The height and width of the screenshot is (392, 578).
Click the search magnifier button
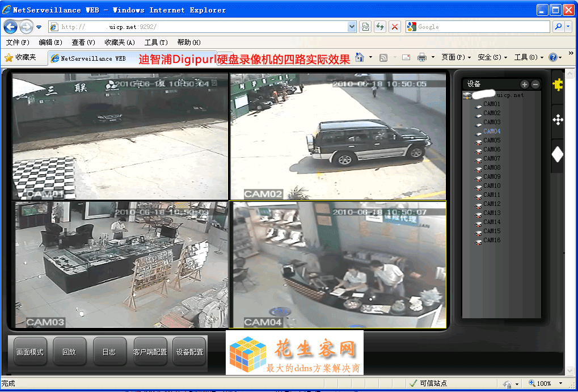click(558, 27)
